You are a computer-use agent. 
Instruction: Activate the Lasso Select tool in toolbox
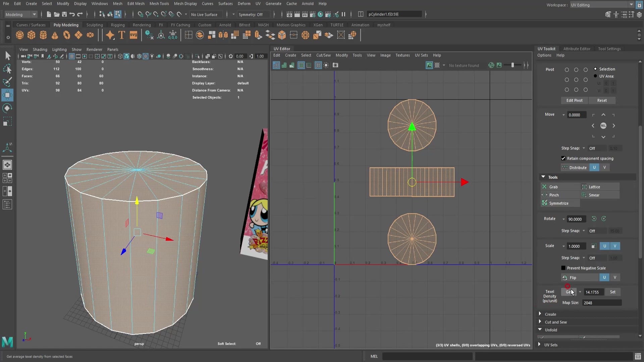pos(7,69)
